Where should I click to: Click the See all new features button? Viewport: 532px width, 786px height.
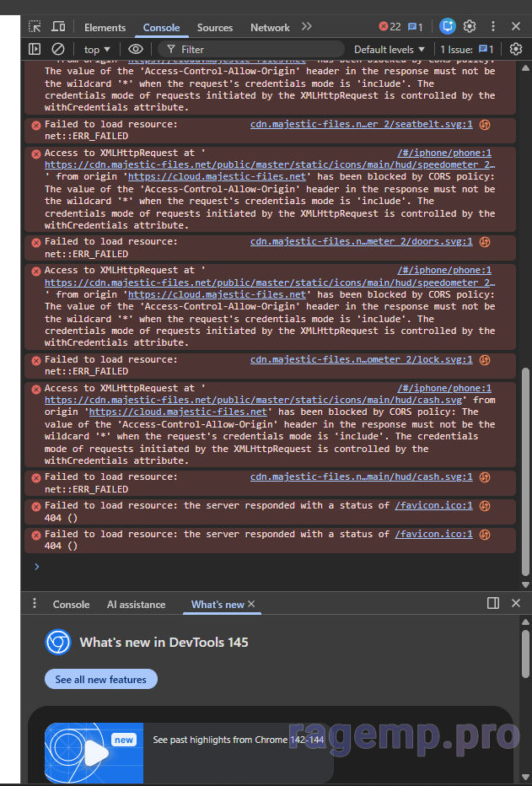[x=101, y=680]
